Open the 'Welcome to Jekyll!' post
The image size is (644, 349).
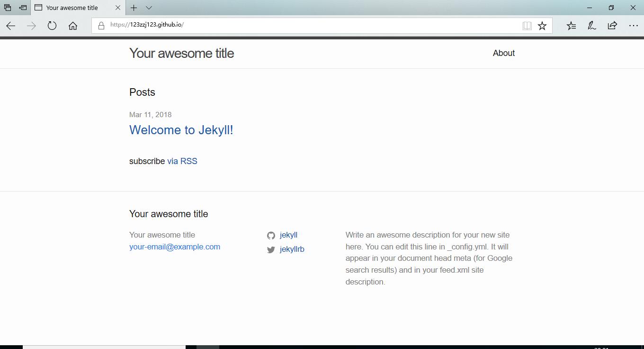[x=181, y=130]
